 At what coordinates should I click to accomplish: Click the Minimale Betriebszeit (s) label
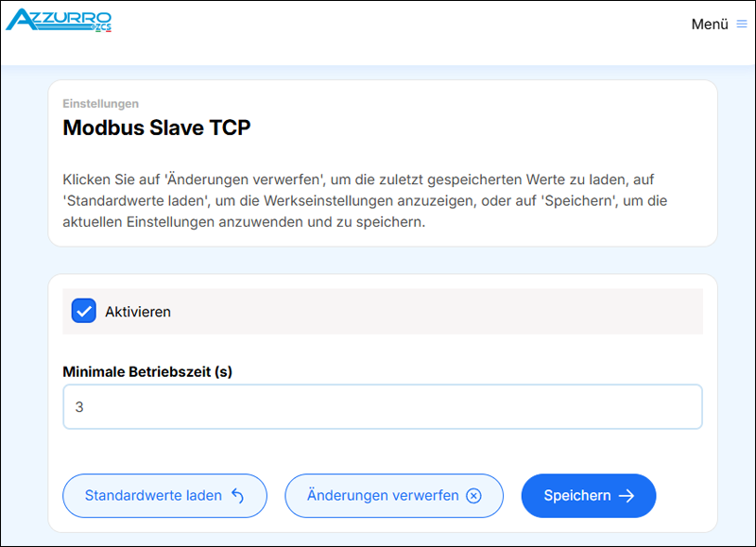pyautogui.click(x=147, y=372)
